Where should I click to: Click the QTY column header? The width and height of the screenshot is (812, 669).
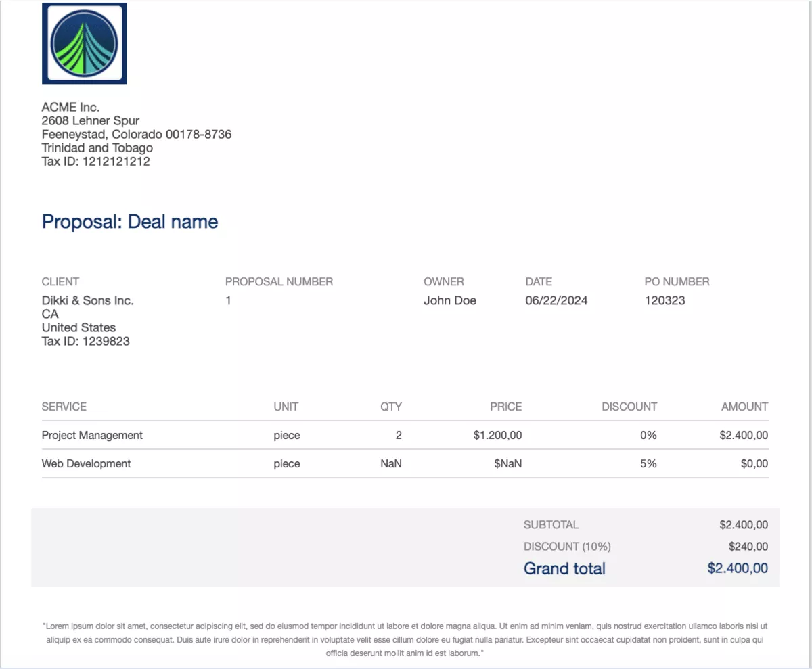[x=391, y=407]
